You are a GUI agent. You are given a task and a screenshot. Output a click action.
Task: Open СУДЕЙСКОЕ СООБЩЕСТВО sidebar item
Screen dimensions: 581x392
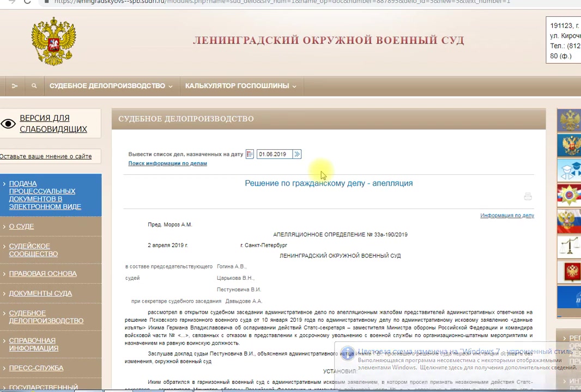coord(33,250)
